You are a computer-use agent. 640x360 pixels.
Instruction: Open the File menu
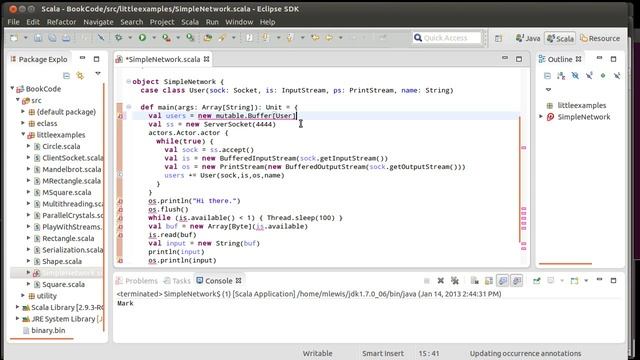[x=13, y=22]
